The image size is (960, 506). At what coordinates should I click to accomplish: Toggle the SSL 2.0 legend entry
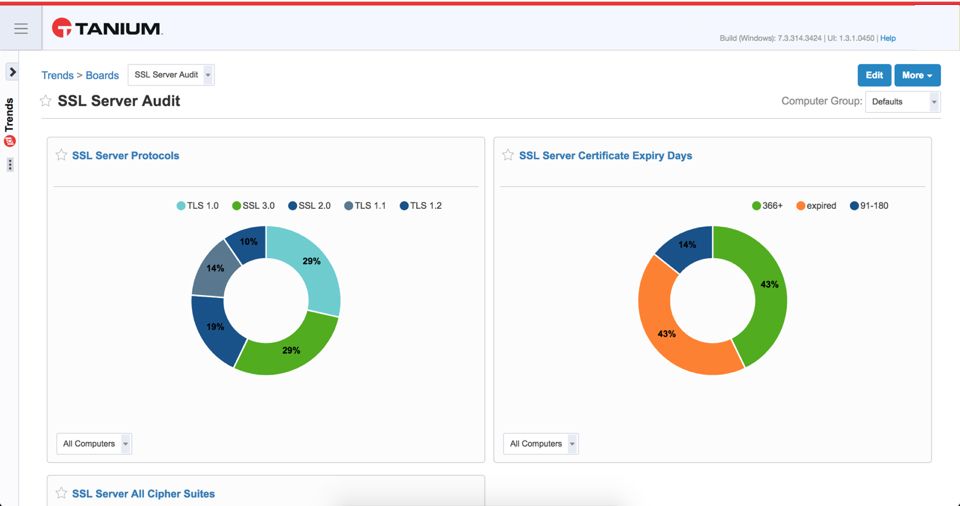point(309,206)
